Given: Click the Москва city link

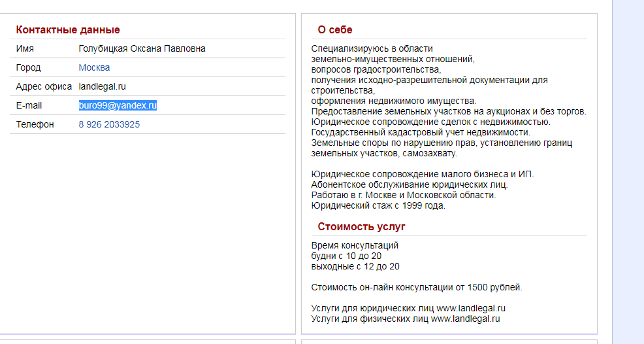Looking at the screenshot, I should pyautogui.click(x=94, y=67).
